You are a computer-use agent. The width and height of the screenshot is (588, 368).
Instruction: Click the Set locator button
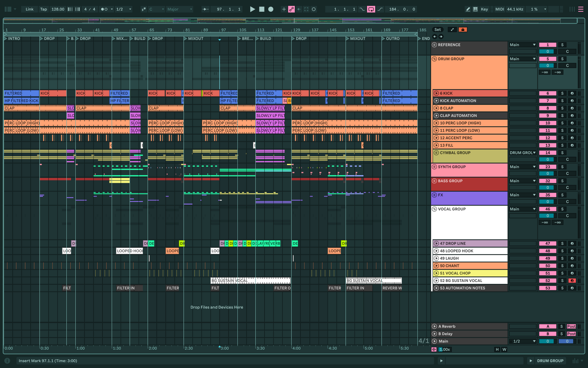pyautogui.click(x=437, y=29)
